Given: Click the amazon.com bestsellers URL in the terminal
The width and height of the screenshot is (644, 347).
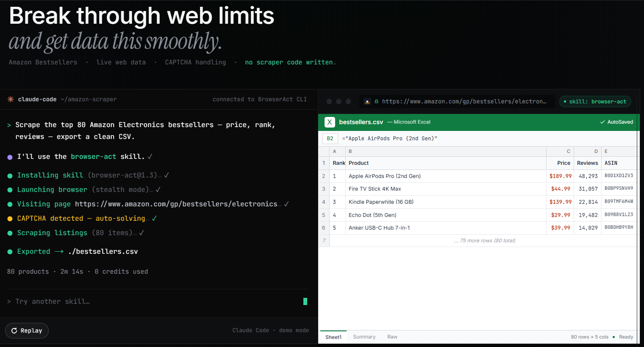Looking at the screenshot, I should [176, 204].
